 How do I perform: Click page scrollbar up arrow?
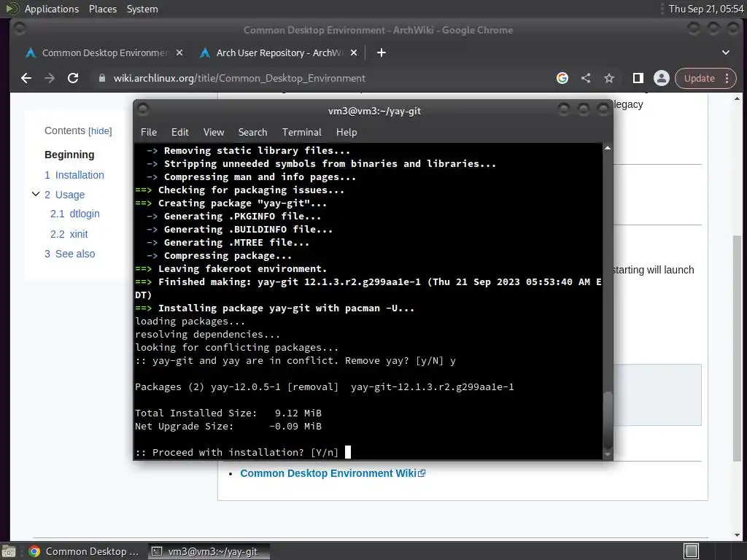(737, 98)
